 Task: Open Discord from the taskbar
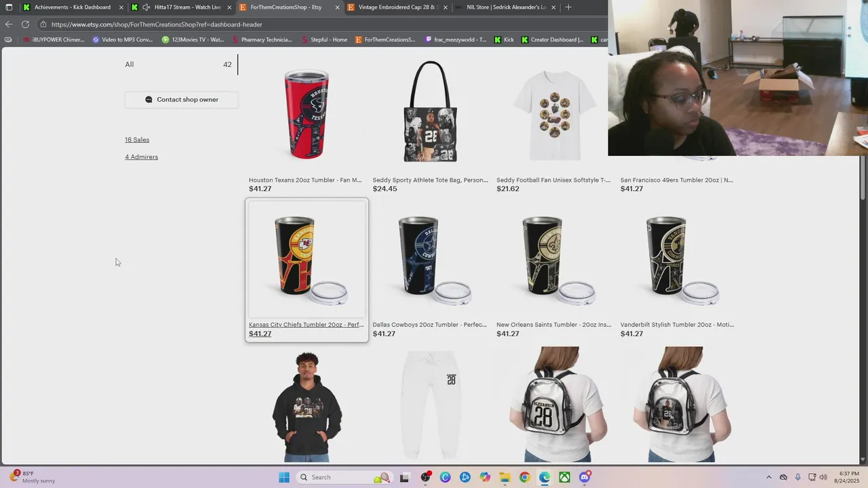tap(585, 477)
